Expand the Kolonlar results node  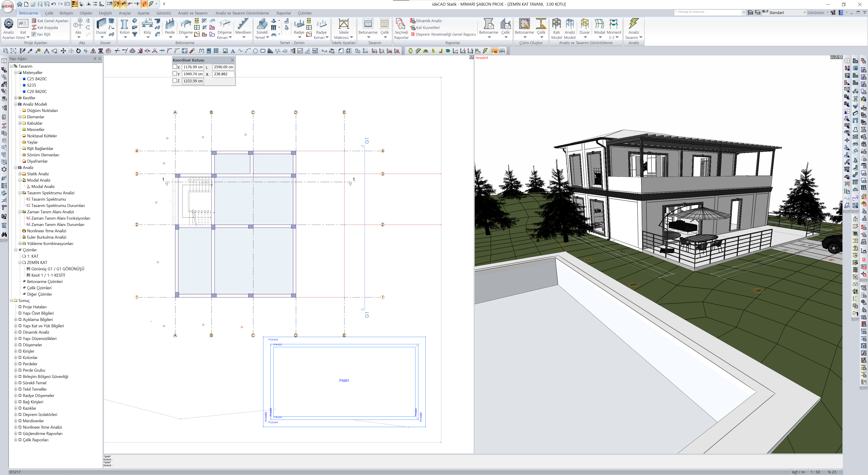coord(16,357)
